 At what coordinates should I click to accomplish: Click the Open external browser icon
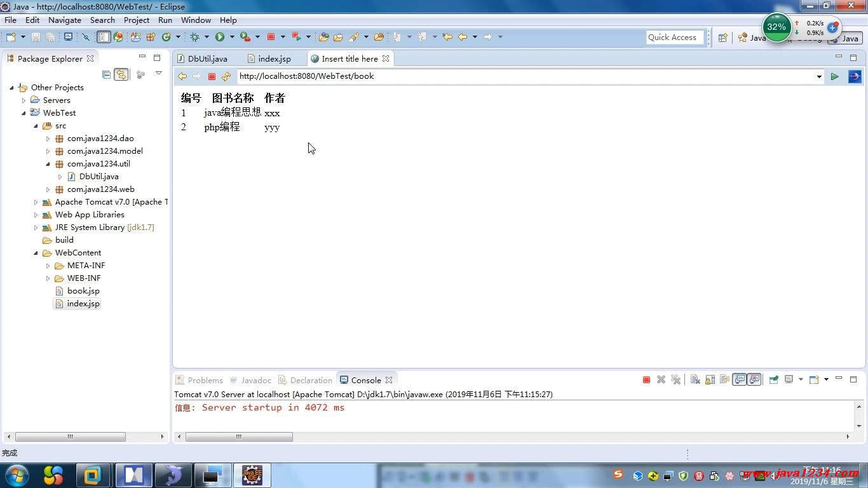pyautogui.click(x=855, y=76)
